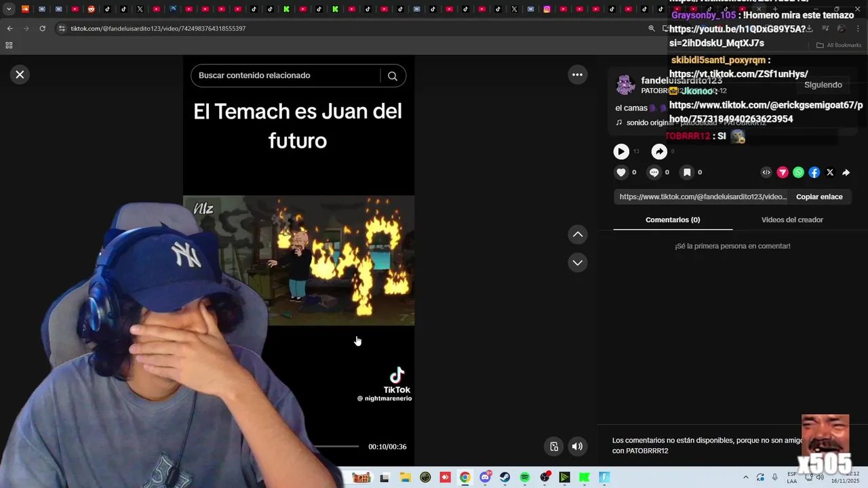Like the video with the heart icon
This screenshot has width=868, height=488.
pos(621,172)
